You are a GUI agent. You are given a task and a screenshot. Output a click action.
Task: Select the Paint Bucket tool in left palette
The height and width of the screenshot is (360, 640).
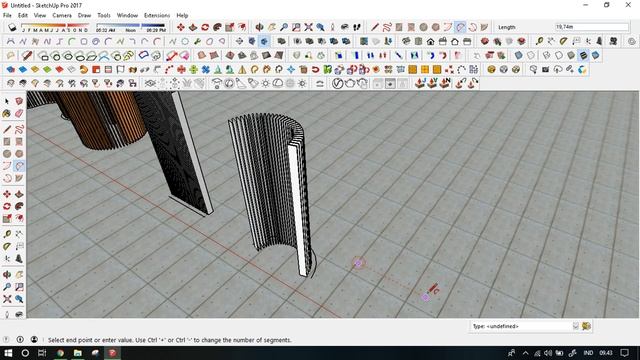coord(7,113)
